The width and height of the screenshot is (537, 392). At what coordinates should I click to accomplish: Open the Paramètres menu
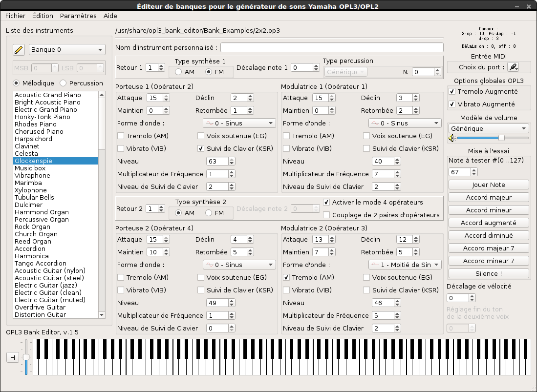click(78, 16)
